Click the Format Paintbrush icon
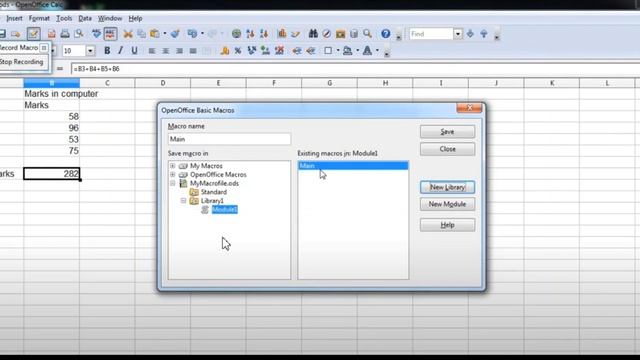Image resolution: width=640 pixels, height=360 pixels. (x=175, y=34)
